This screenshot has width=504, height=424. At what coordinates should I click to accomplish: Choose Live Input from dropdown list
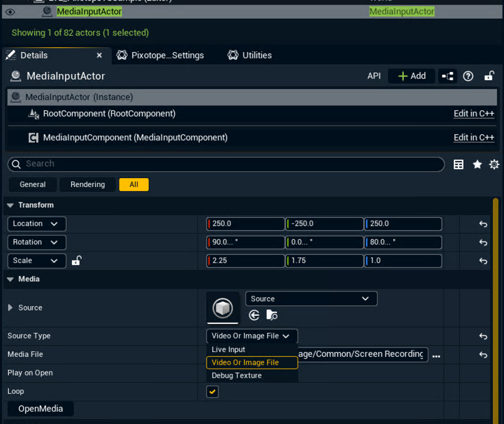[252, 349]
